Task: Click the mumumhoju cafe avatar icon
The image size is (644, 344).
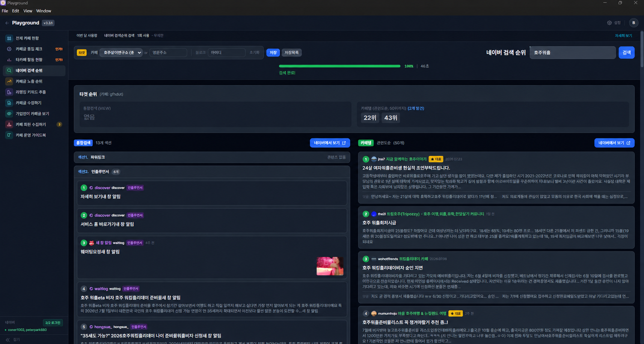Action: point(374,313)
